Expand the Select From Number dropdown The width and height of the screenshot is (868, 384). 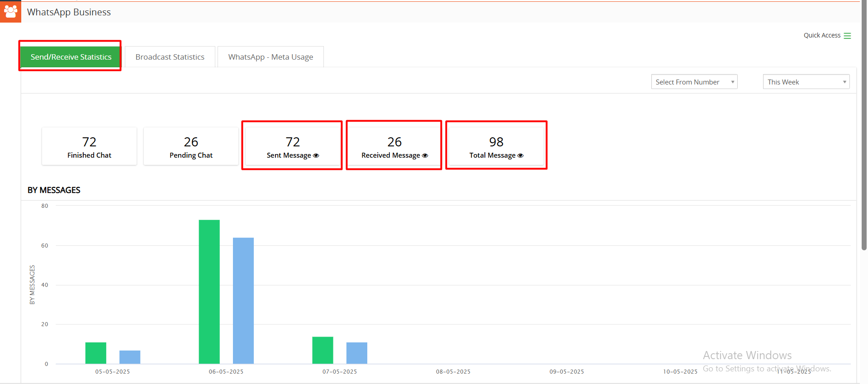click(694, 82)
